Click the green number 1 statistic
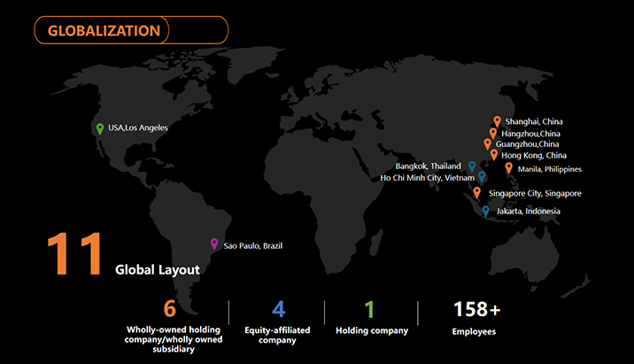634x364 pixels. pyautogui.click(x=369, y=309)
